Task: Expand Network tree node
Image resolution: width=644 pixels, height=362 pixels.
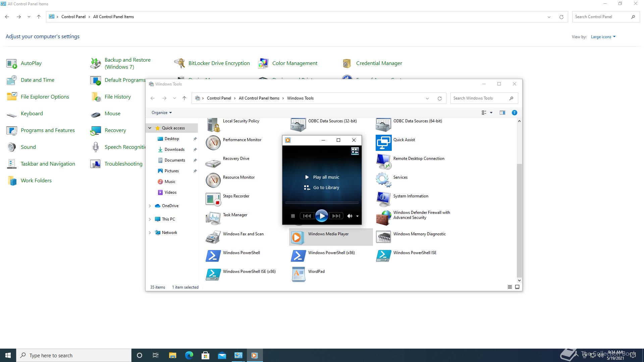Action: pyautogui.click(x=150, y=233)
